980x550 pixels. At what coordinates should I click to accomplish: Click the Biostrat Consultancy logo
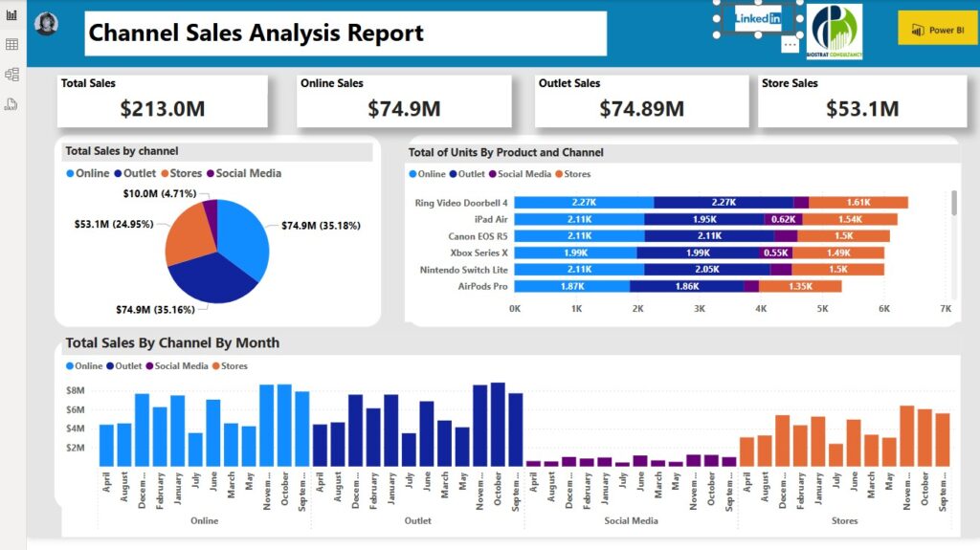pos(834,33)
